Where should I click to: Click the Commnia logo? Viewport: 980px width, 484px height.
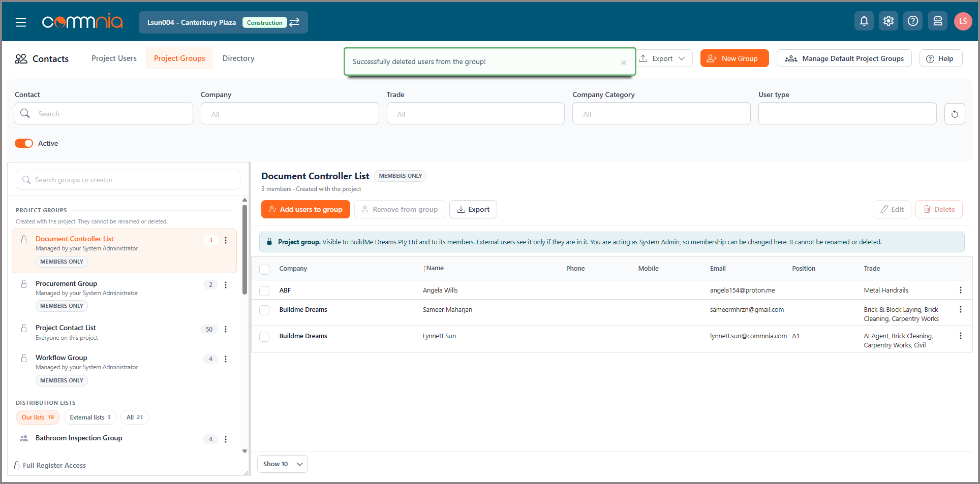click(82, 21)
